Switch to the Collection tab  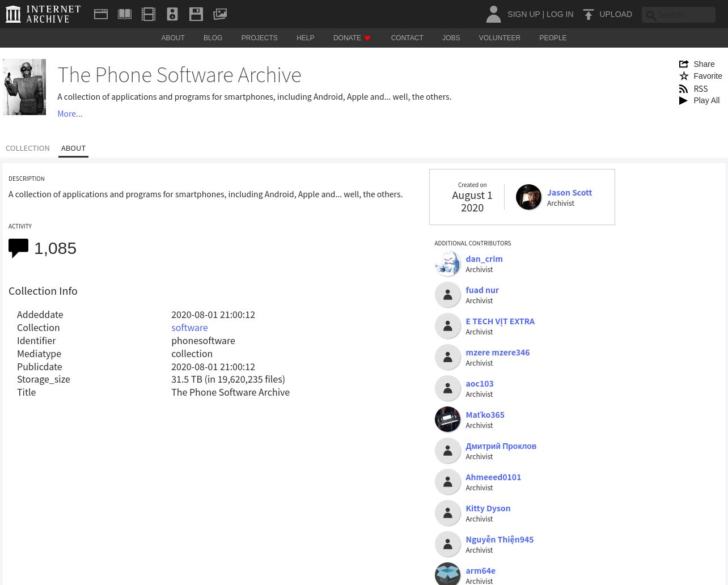pyautogui.click(x=28, y=149)
